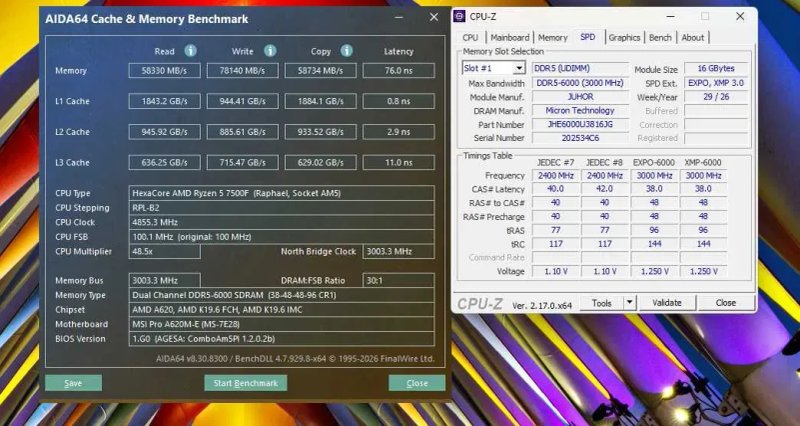Click the Close button in AIDA64 window
Image resolution: width=800 pixels, height=426 pixels.
[417, 383]
